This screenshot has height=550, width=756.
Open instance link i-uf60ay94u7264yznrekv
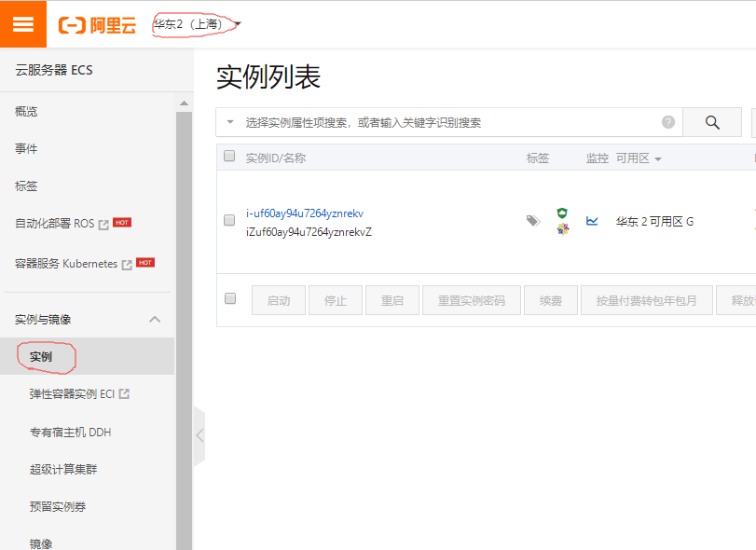[x=305, y=213]
